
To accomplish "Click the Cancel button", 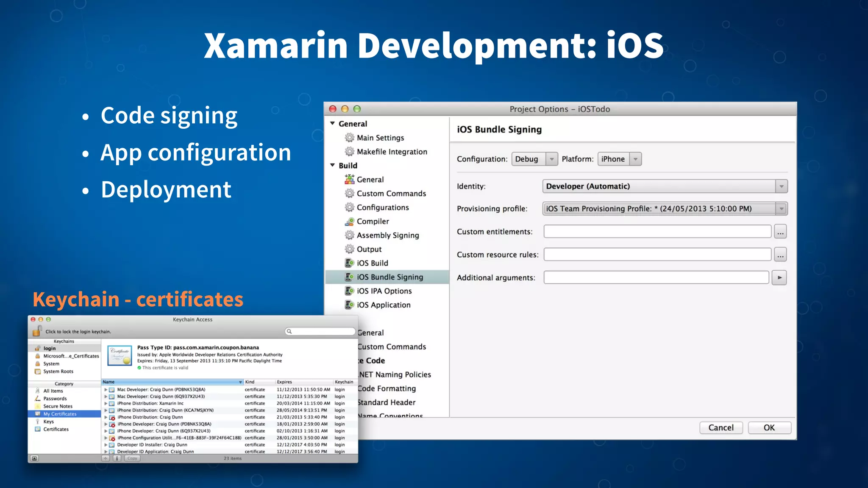I will 721,427.
